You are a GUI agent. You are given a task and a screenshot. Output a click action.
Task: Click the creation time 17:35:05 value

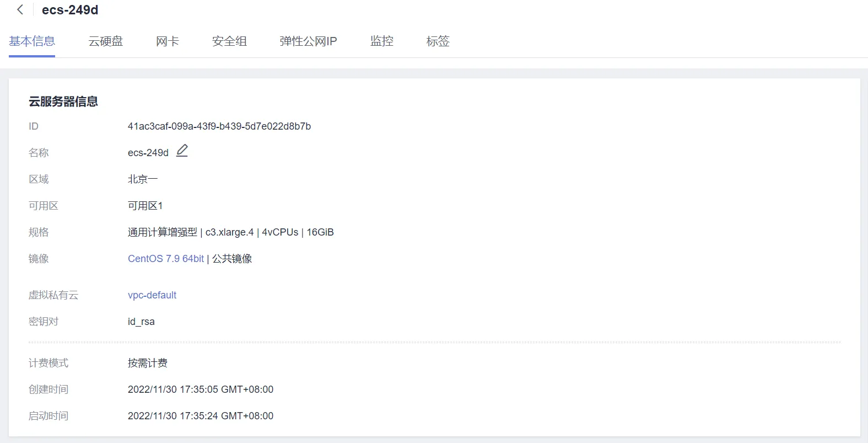pos(200,389)
